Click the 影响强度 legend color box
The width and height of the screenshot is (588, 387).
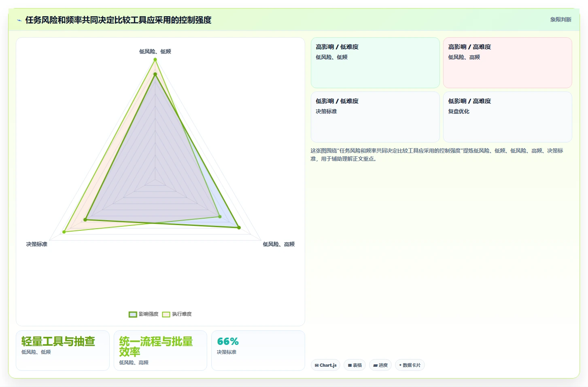pyautogui.click(x=133, y=315)
